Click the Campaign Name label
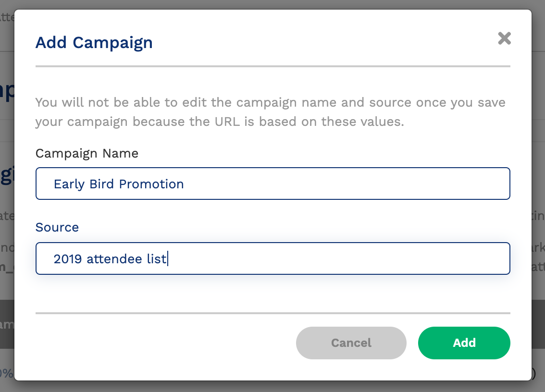This screenshot has height=392, width=545. [87, 153]
